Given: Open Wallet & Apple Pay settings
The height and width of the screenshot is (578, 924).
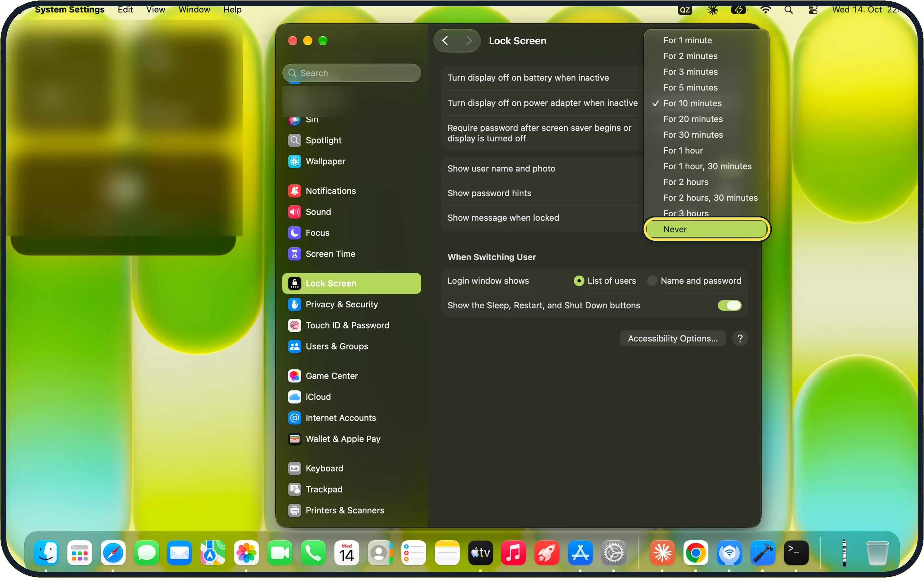Looking at the screenshot, I should click(x=351, y=439).
